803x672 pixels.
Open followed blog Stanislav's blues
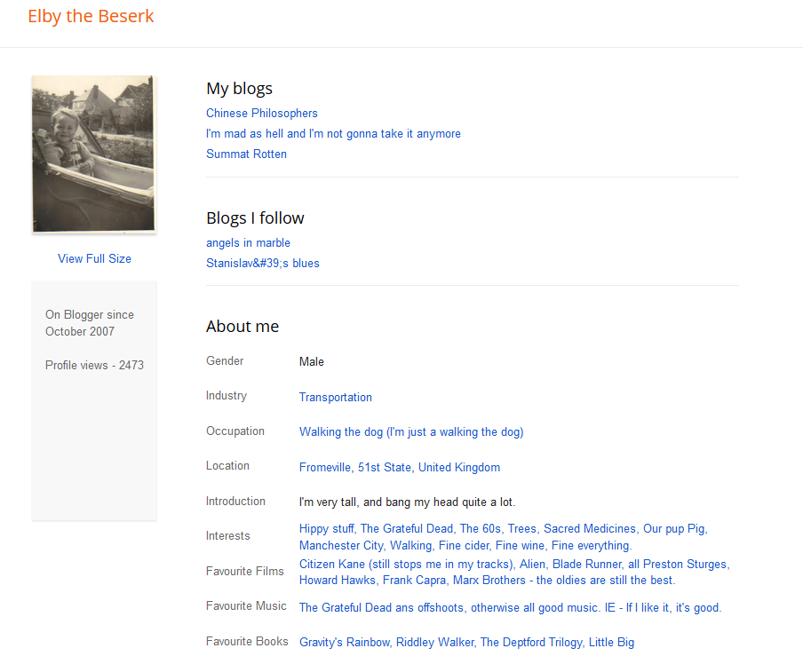point(263,263)
